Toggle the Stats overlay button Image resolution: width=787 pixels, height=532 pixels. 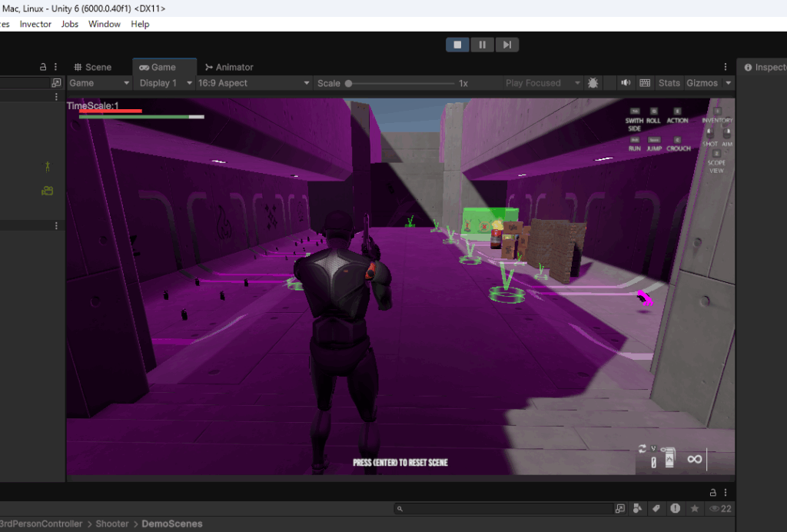[669, 83]
